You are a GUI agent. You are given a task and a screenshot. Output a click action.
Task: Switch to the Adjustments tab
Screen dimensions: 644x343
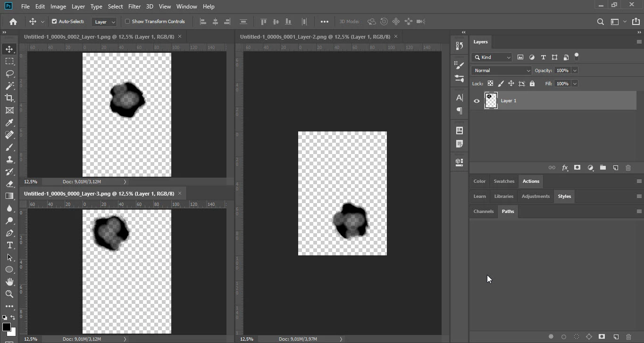[x=535, y=196]
